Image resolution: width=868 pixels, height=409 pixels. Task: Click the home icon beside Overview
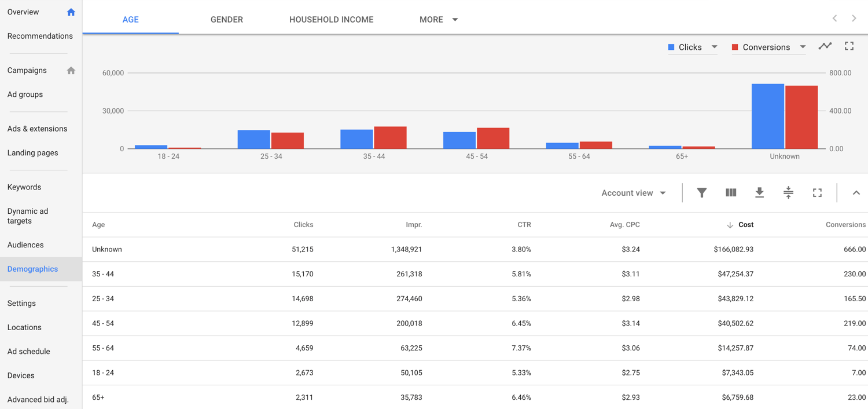point(71,12)
